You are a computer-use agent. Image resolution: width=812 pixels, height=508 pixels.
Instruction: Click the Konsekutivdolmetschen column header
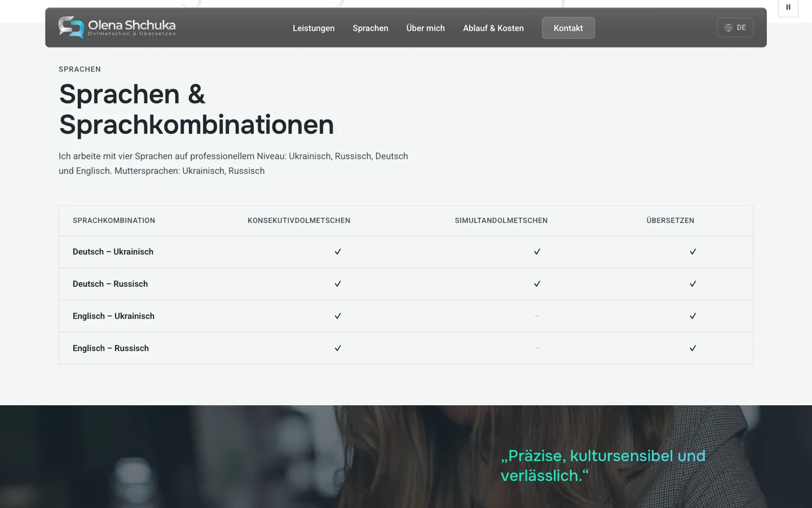coord(299,220)
